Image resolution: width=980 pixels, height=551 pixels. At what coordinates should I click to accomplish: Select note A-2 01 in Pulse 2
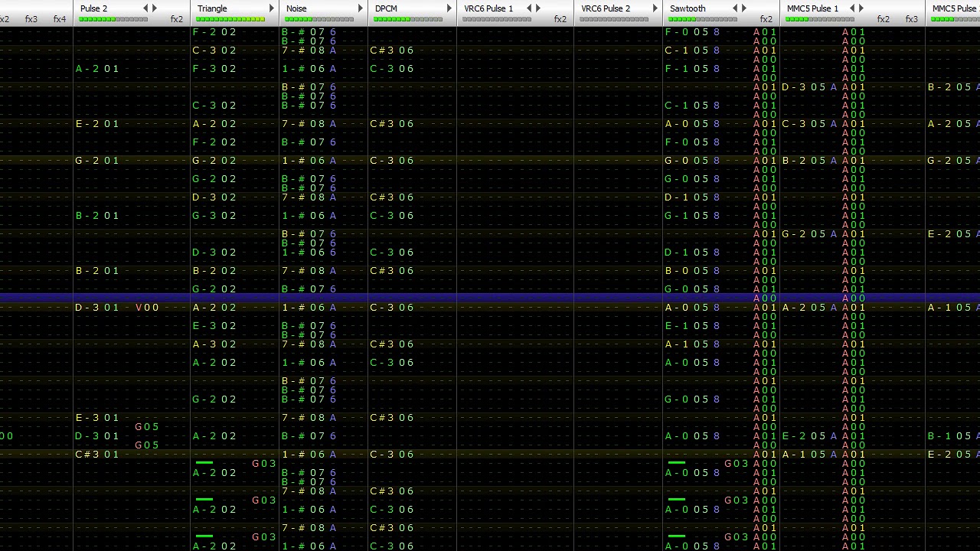(97, 69)
